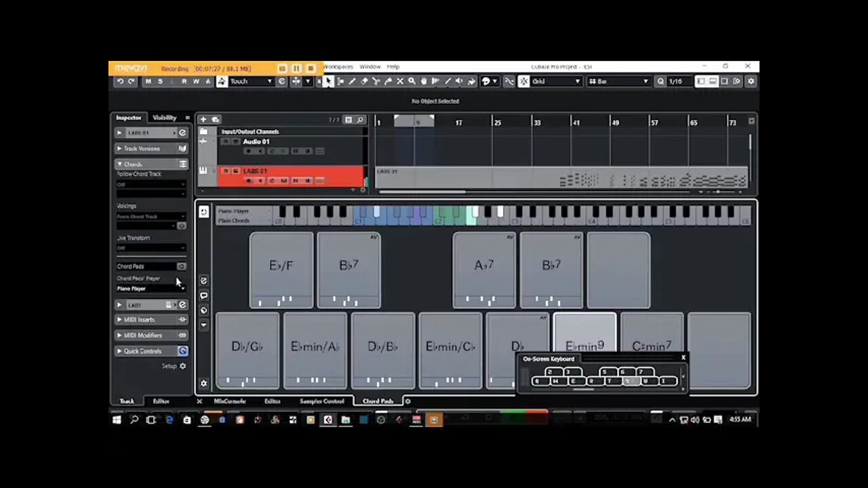Select the Draw pencil tool
Viewport: 868px width, 488px height.
click(352, 81)
